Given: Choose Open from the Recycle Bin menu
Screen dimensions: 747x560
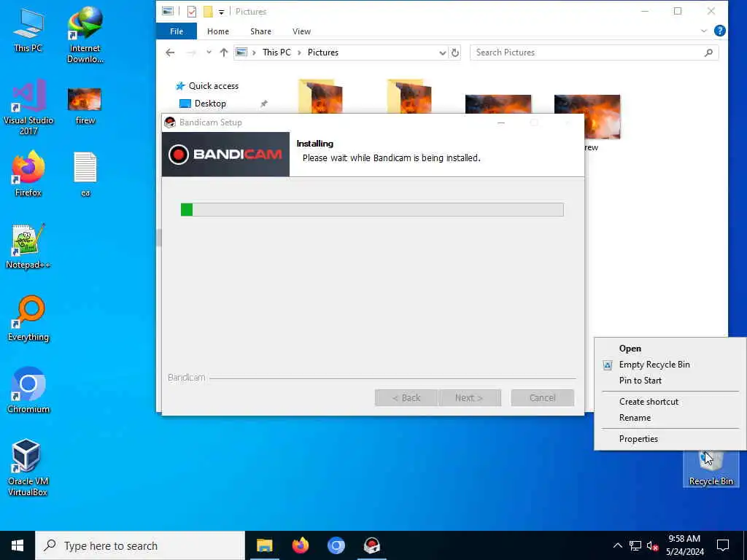Looking at the screenshot, I should (x=670, y=349).
